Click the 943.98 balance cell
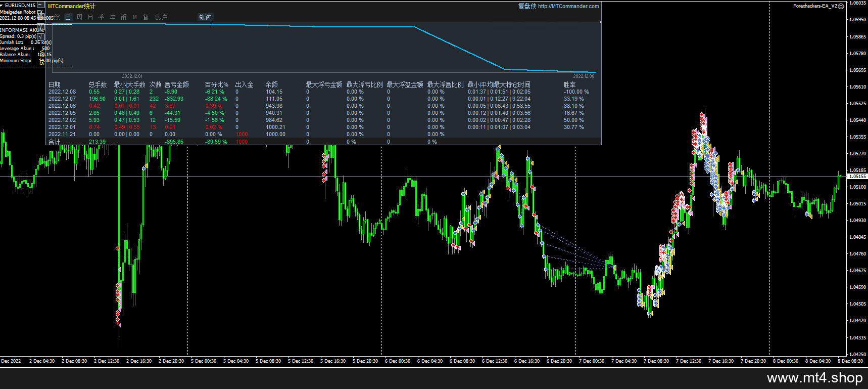 click(274, 106)
